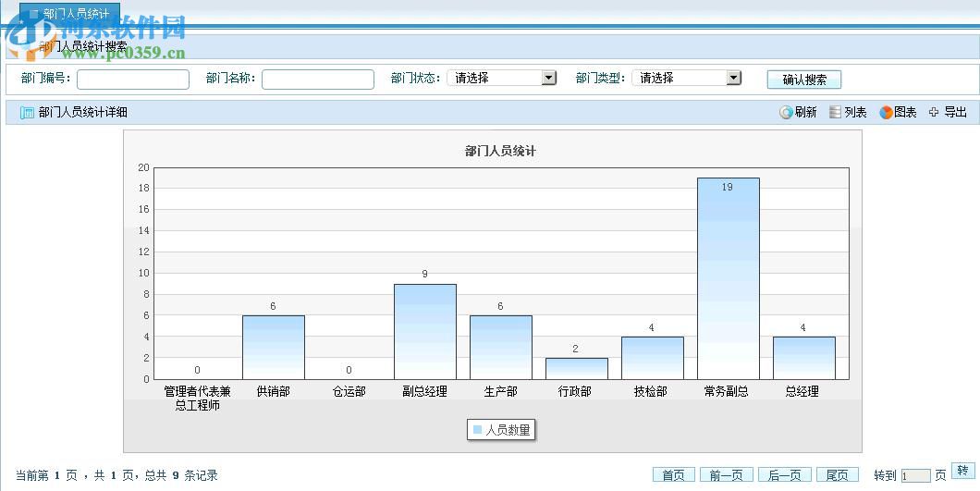This screenshot has height=491, width=980.
Task: Focus the 部门编号 input field
Action: pyautogui.click(x=133, y=80)
